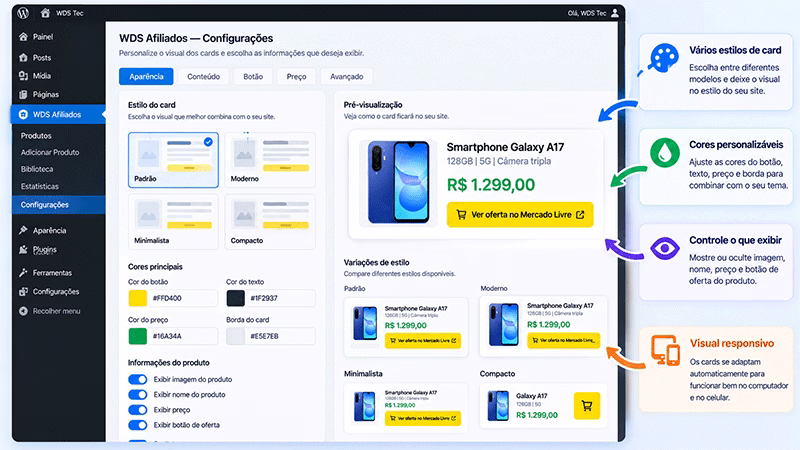The image size is (800, 450).
Task: Open Biblioteca submenu item
Action: 37,169
